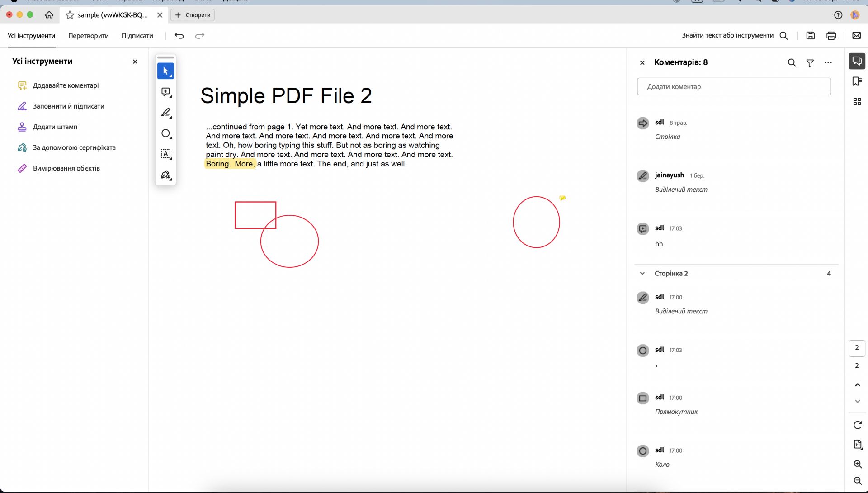The image size is (868, 493).
Task: Open the Підписати tab
Action: pyautogui.click(x=137, y=36)
